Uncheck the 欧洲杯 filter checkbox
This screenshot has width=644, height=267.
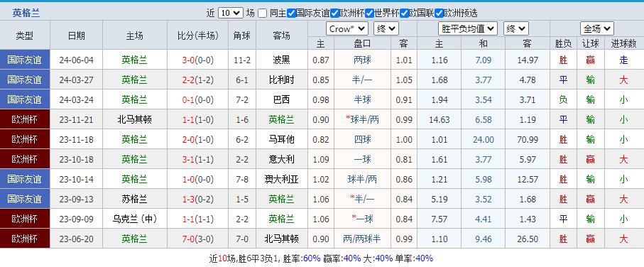click(334, 13)
